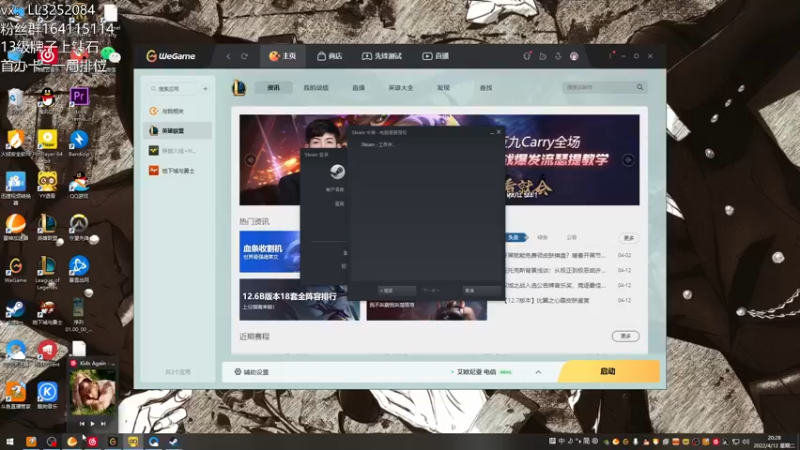Click 更多 button beside news filters
This screenshot has height=450, width=800.
click(629, 238)
